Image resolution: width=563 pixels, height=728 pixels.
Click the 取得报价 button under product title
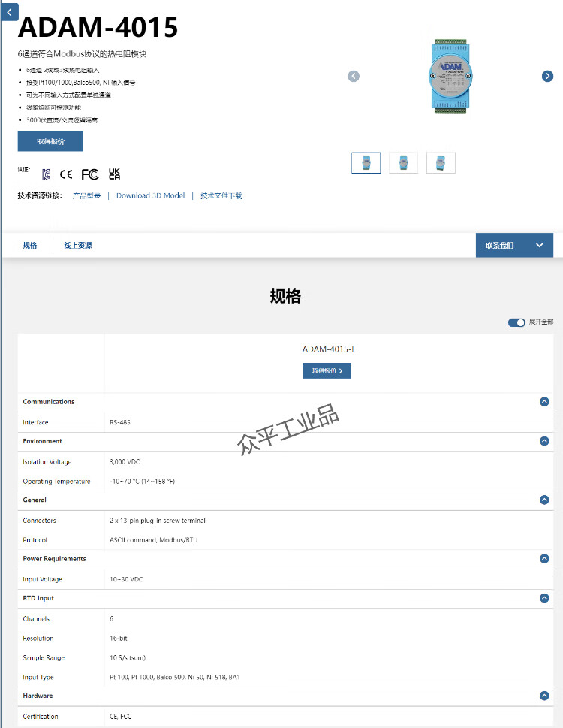pos(50,141)
